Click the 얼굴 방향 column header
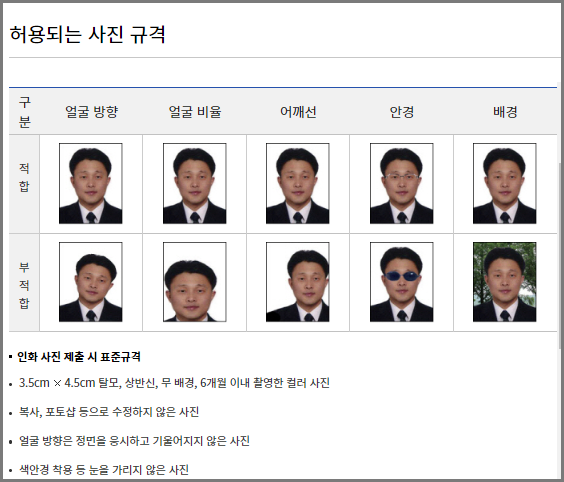The width and height of the screenshot is (564, 482). tap(91, 112)
